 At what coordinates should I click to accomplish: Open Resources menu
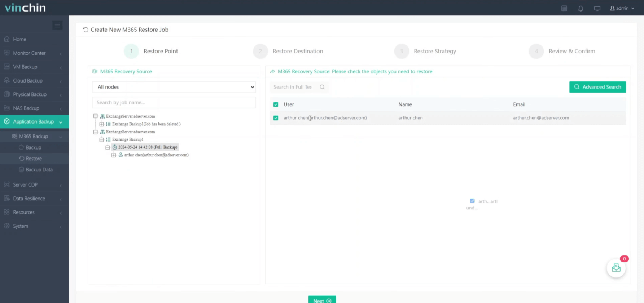tap(24, 212)
